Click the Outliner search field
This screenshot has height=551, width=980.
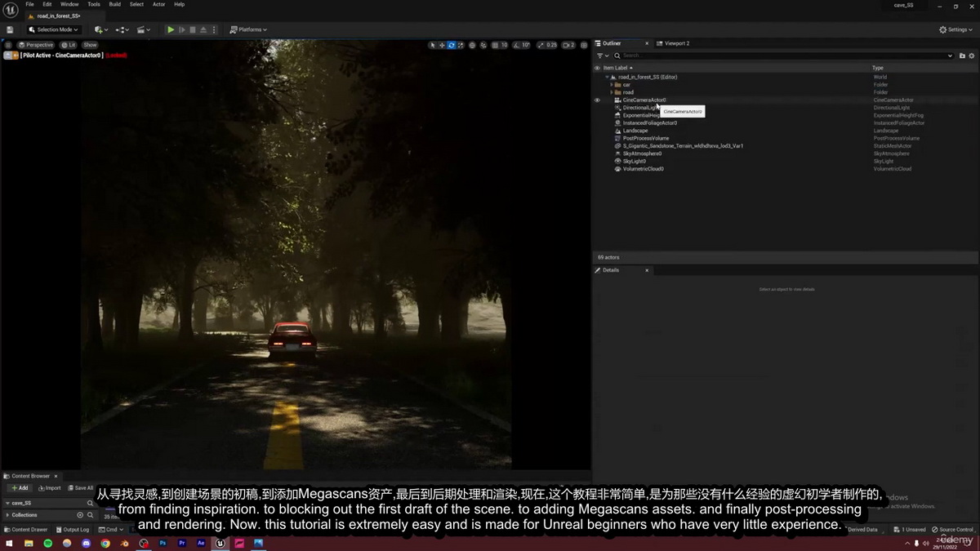click(783, 56)
